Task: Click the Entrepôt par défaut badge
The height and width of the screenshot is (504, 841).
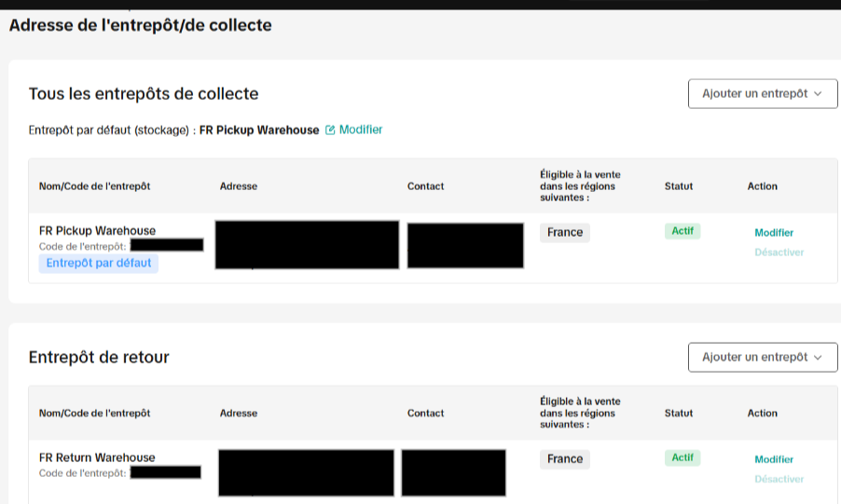Action: 99,264
